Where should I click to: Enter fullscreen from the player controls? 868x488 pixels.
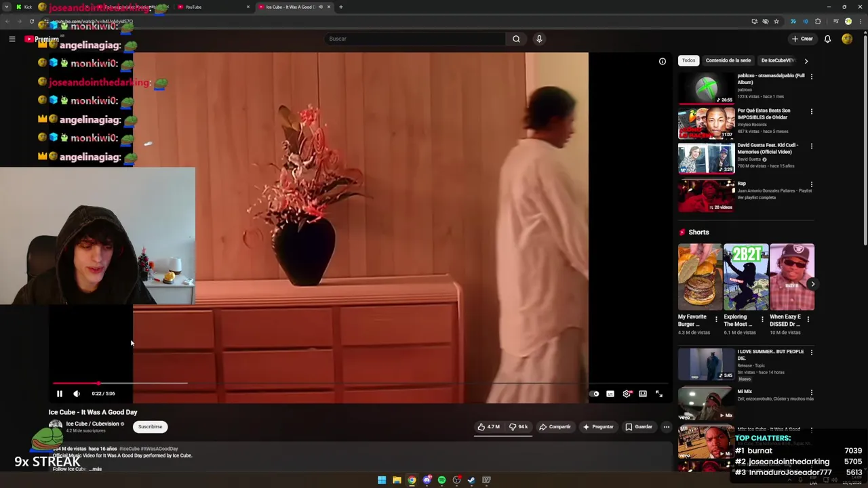point(658,394)
